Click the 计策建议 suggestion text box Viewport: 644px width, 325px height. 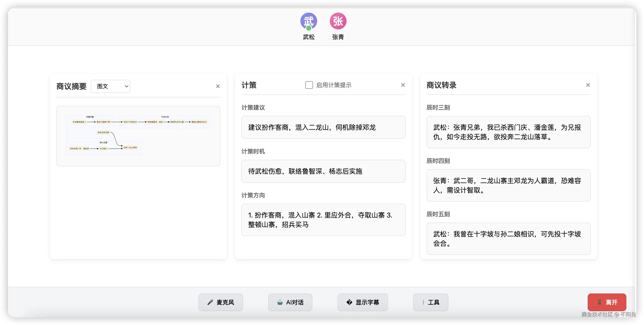323,127
